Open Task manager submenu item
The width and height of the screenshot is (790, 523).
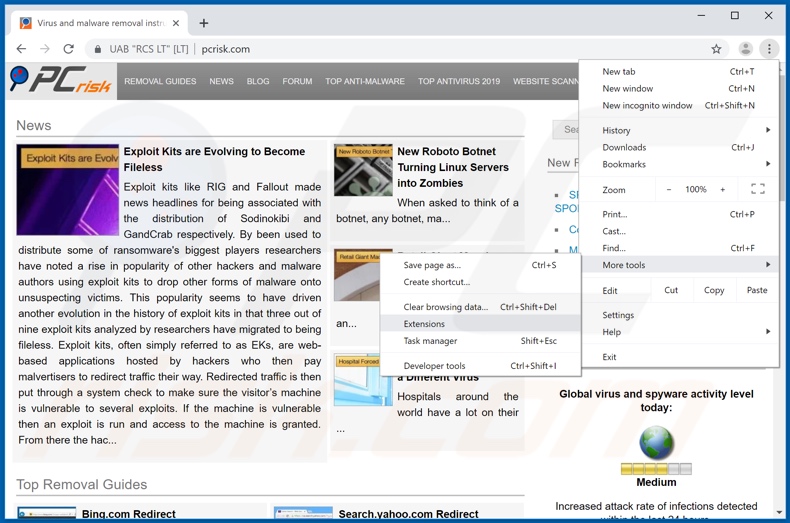tap(480, 341)
